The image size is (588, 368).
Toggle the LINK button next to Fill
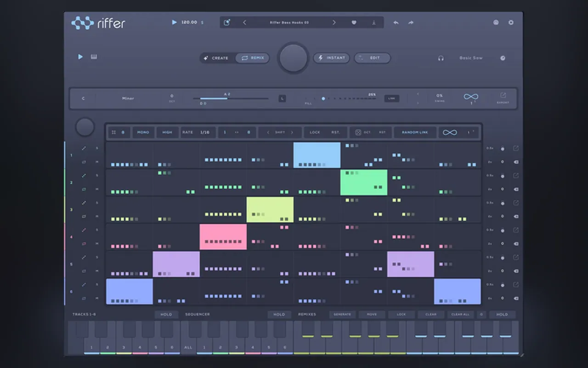pos(391,98)
